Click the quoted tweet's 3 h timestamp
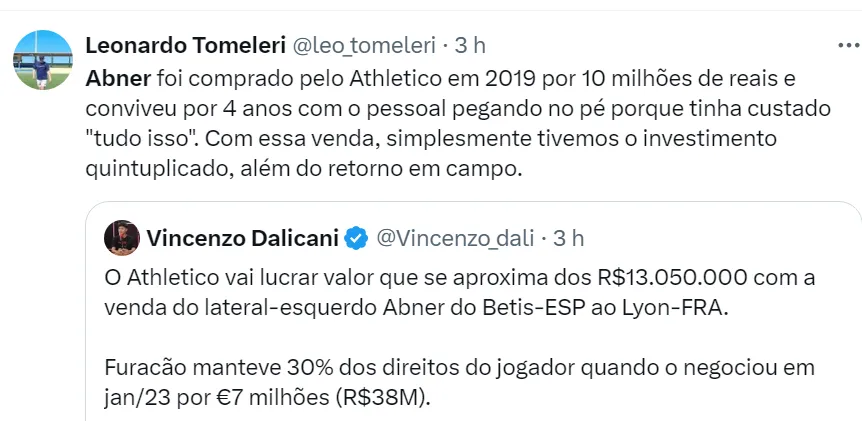Viewport: 862px width, 421px height. click(x=567, y=238)
